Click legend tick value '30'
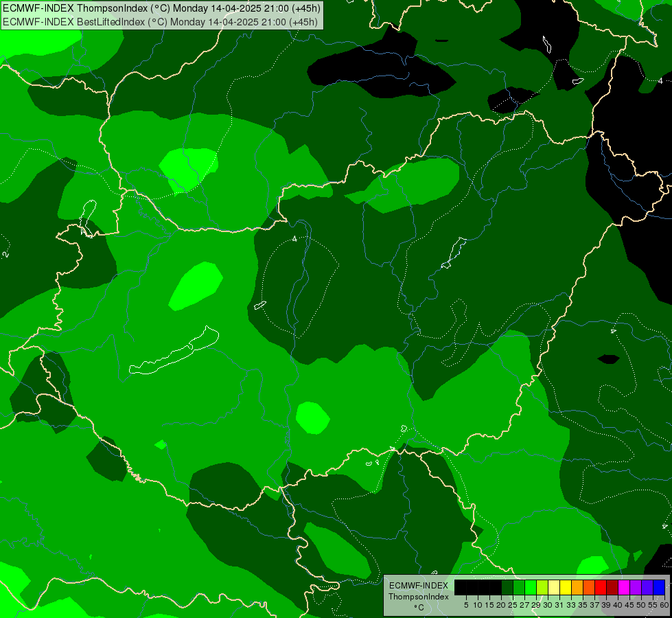This screenshot has height=618, width=672. (548, 605)
